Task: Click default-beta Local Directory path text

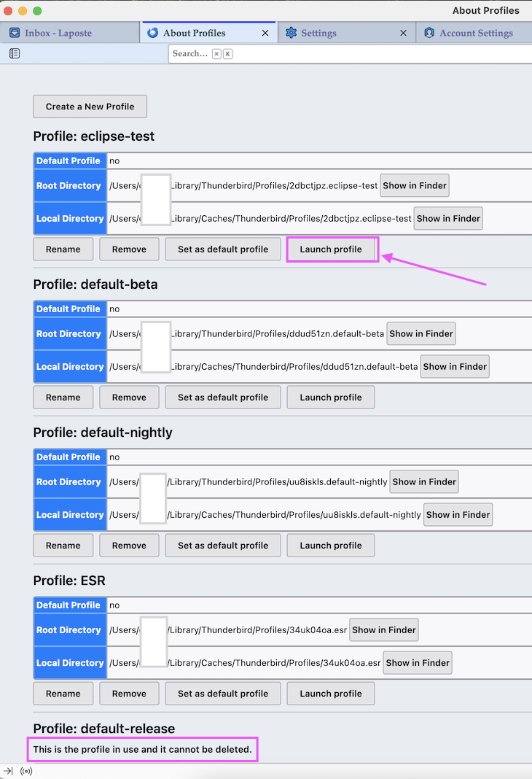Action: point(264,366)
